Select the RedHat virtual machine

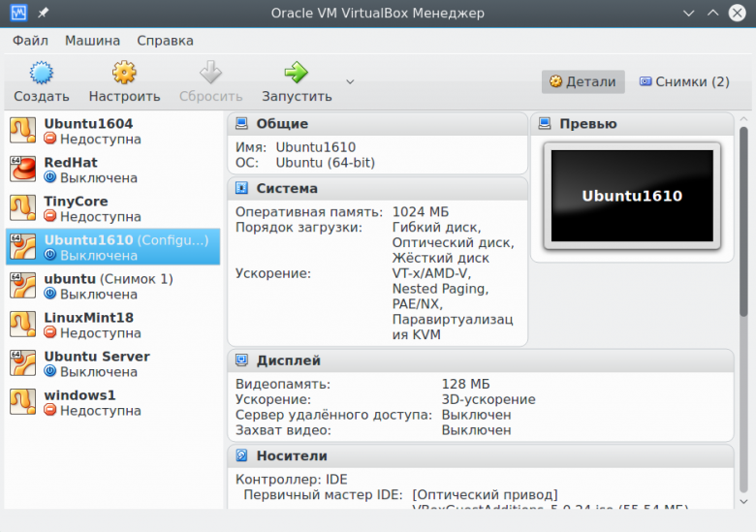[x=112, y=170]
